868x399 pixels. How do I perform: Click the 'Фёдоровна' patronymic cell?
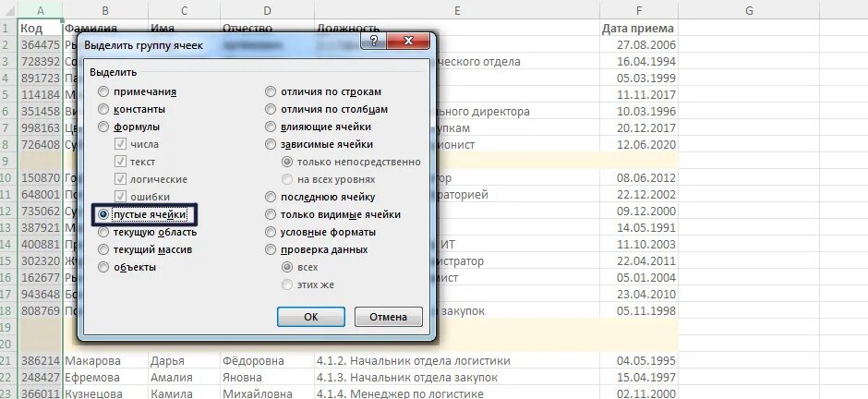(x=267, y=361)
